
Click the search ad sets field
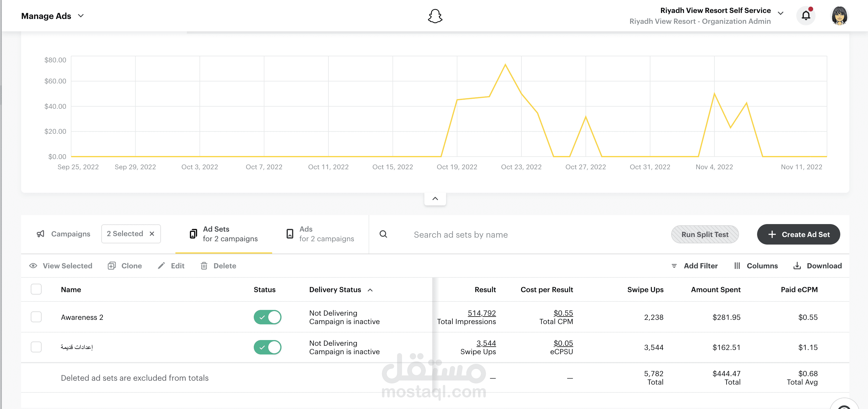coord(461,234)
